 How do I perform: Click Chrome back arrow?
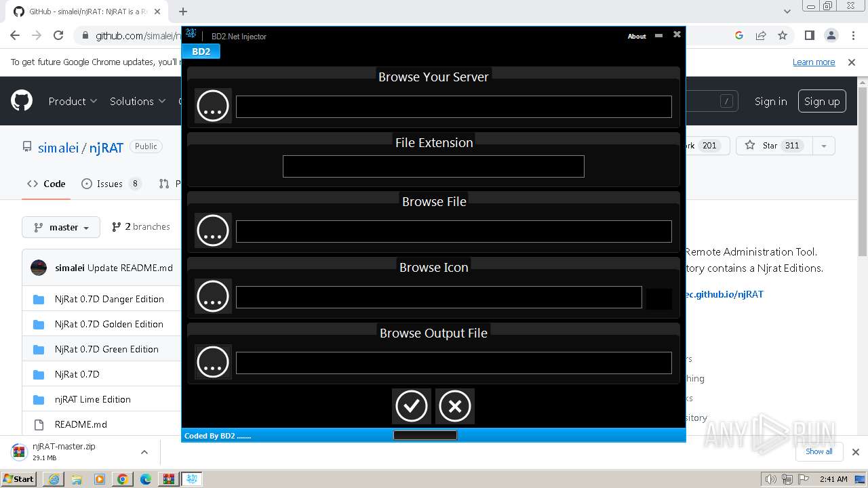click(x=15, y=35)
